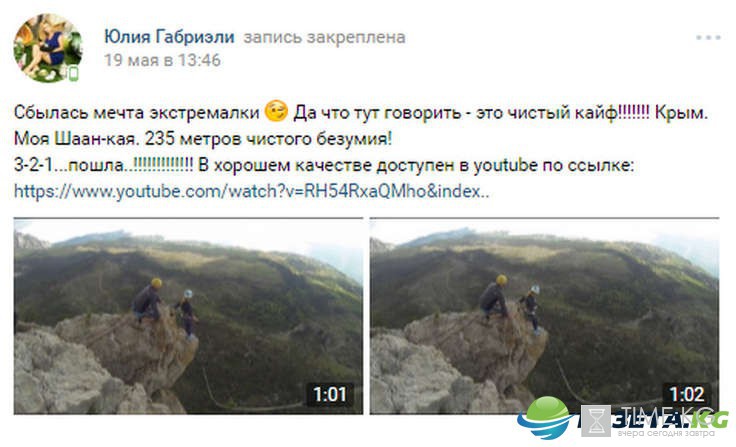This screenshot has height=447, width=736.
Task: Open the three-dot post options menu
Action: [708, 38]
